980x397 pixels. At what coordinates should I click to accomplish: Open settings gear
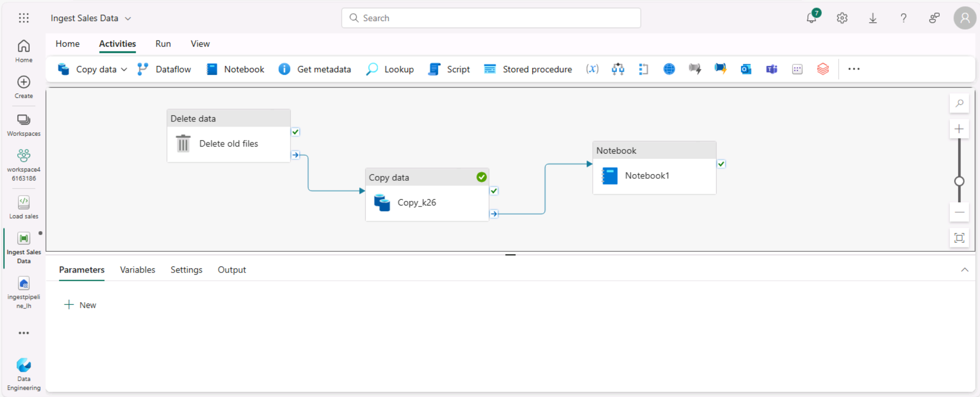pos(842,18)
